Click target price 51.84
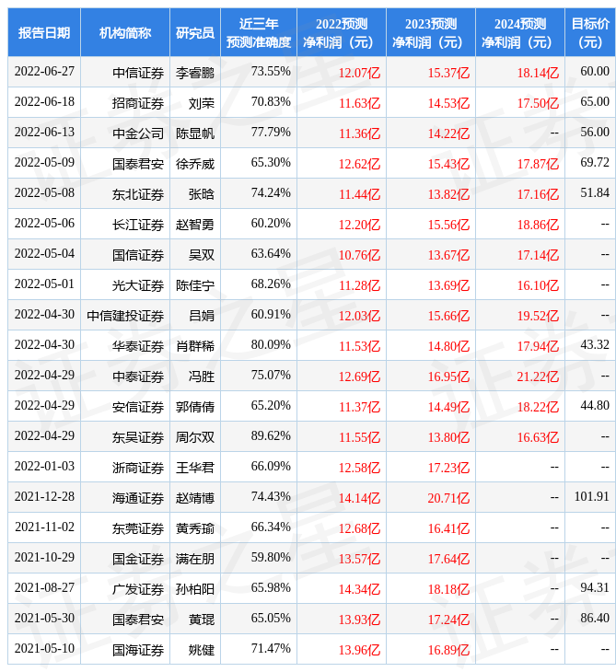The image size is (616, 672). click(x=595, y=193)
